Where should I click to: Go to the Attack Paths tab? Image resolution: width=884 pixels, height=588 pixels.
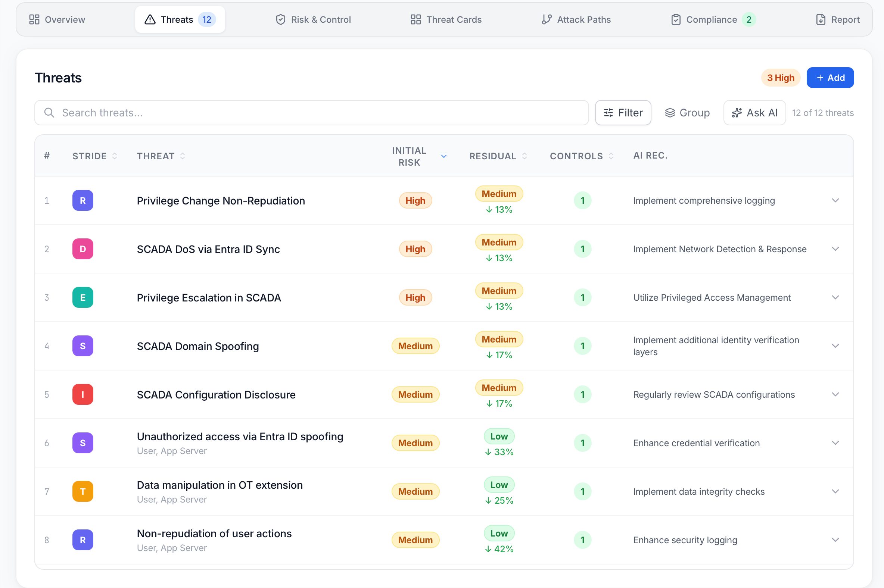[576, 19]
